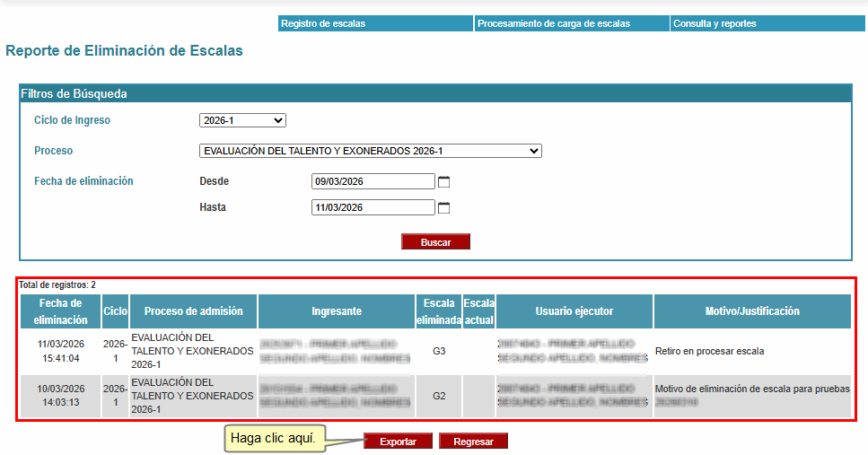Screen dimensions: 868x455
Task: Select the G3 escala eliminada cell
Action: [x=439, y=351]
